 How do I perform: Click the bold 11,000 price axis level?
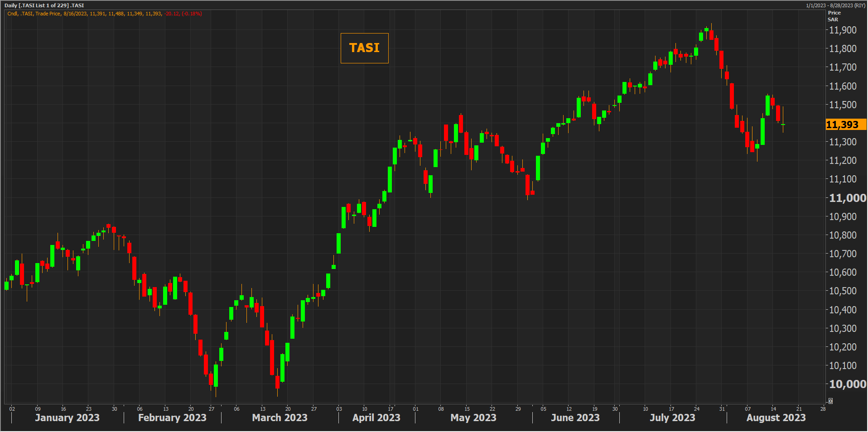click(847, 198)
